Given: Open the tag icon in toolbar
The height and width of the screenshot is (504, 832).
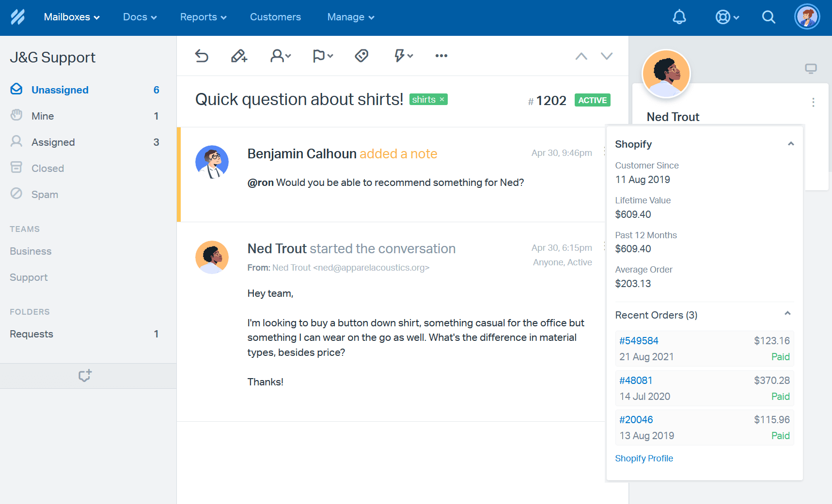Looking at the screenshot, I should pyautogui.click(x=361, y=56).
